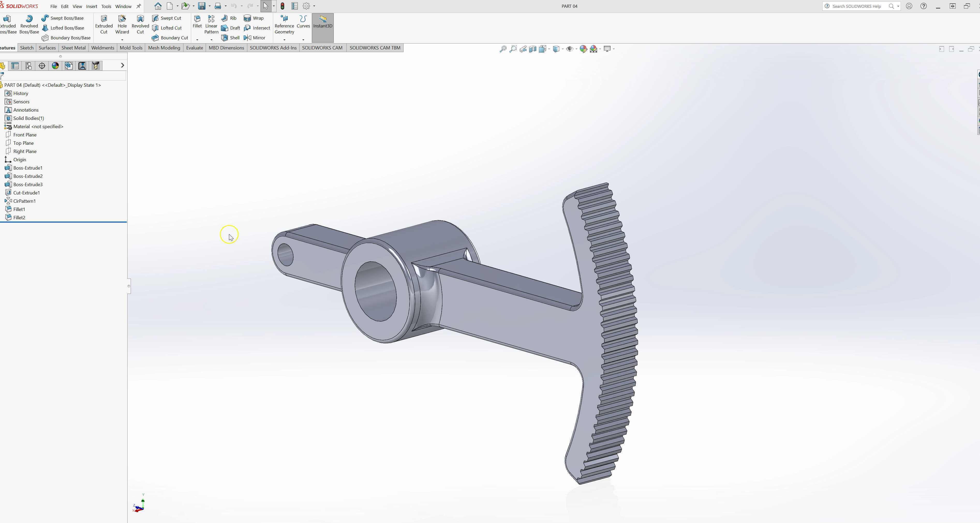
Task: Open the PropertyManager tab icon
Action: [15, 66]
